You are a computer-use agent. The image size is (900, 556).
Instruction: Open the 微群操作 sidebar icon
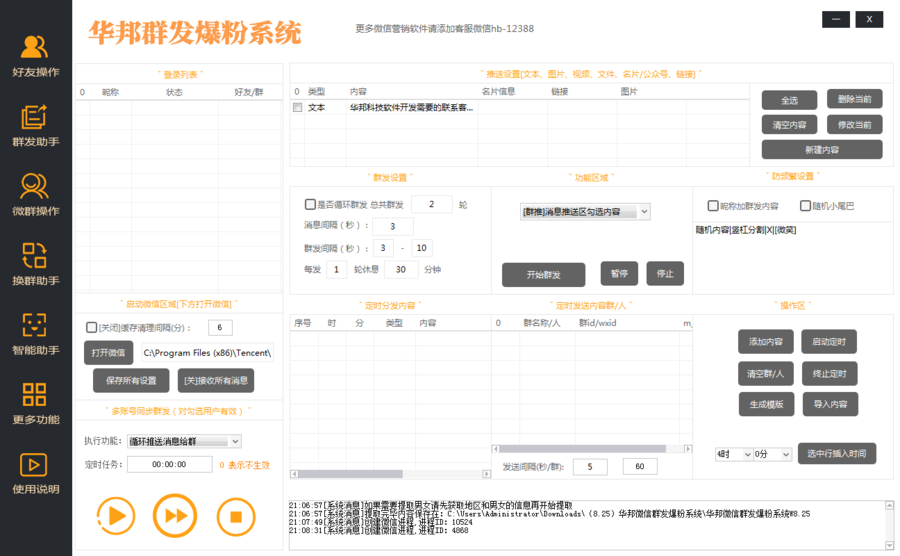[x=34, y=186]
